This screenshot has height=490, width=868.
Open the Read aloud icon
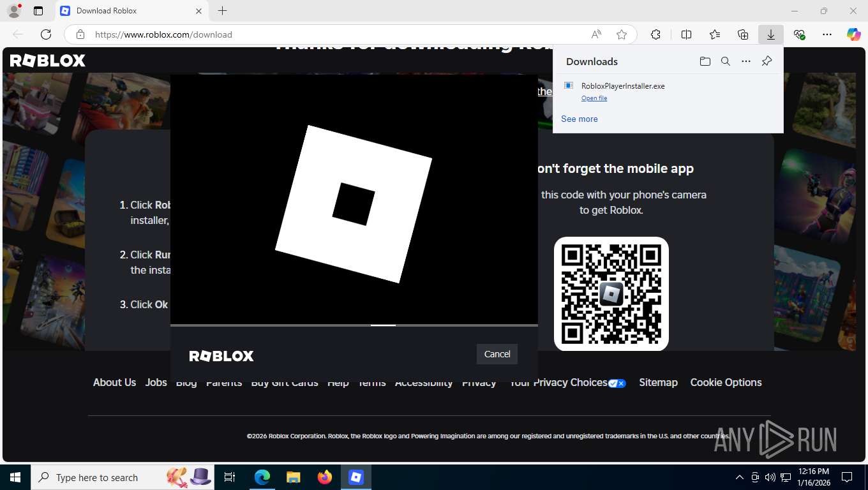click(596, 34)
